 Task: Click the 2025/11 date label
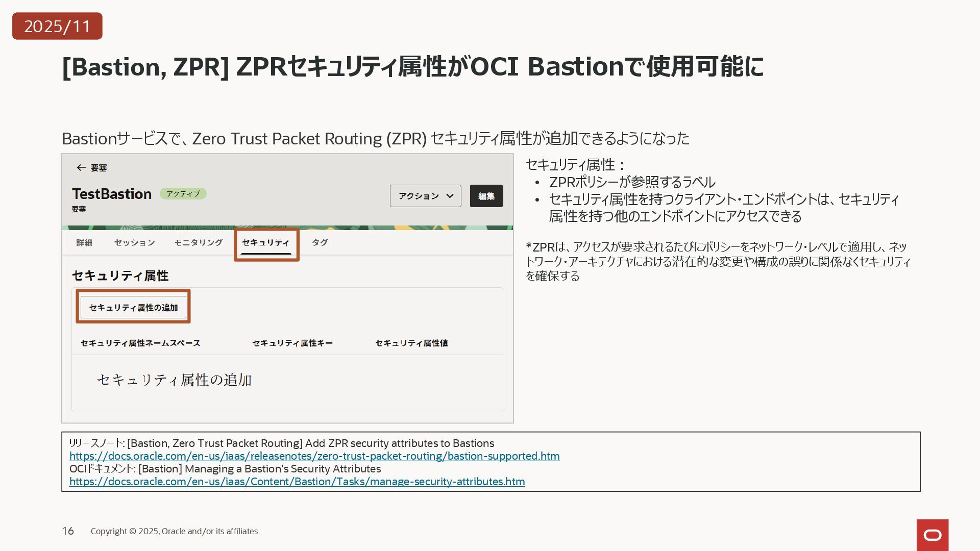(x=57, y=26)
